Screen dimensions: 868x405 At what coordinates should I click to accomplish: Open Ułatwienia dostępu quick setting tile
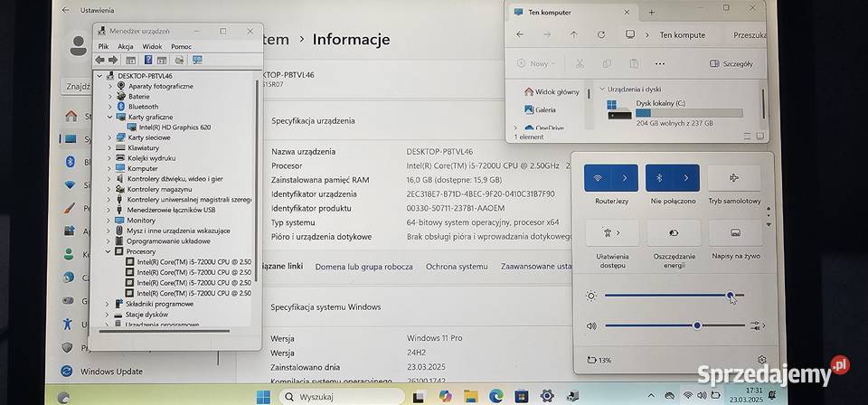pyautogui.click(x=612, y=233)
